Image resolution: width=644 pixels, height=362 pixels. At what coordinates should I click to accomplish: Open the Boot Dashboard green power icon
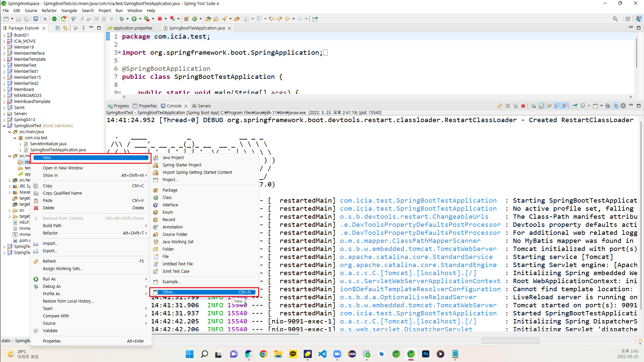(54, 19)
